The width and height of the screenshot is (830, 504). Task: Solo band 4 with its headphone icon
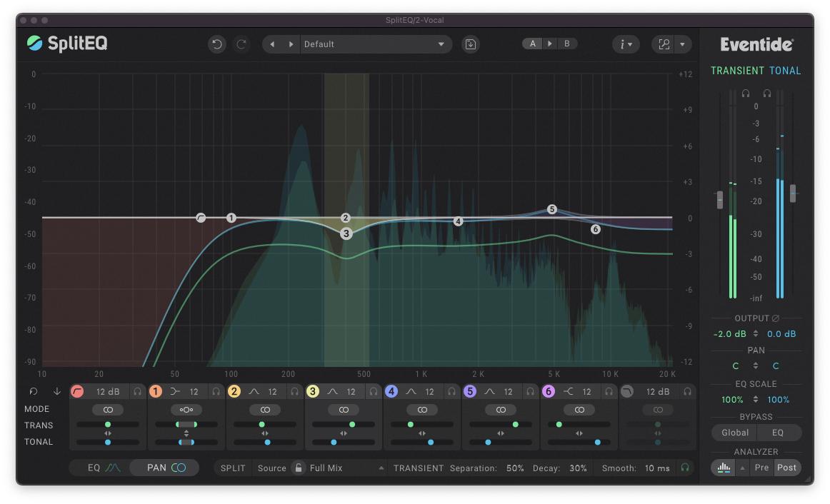click(451, 392)
